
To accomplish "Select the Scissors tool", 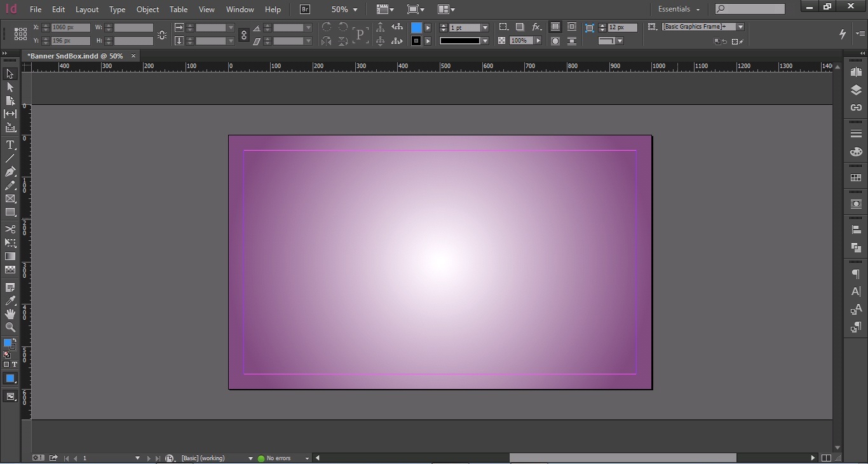I will [10, 229].
